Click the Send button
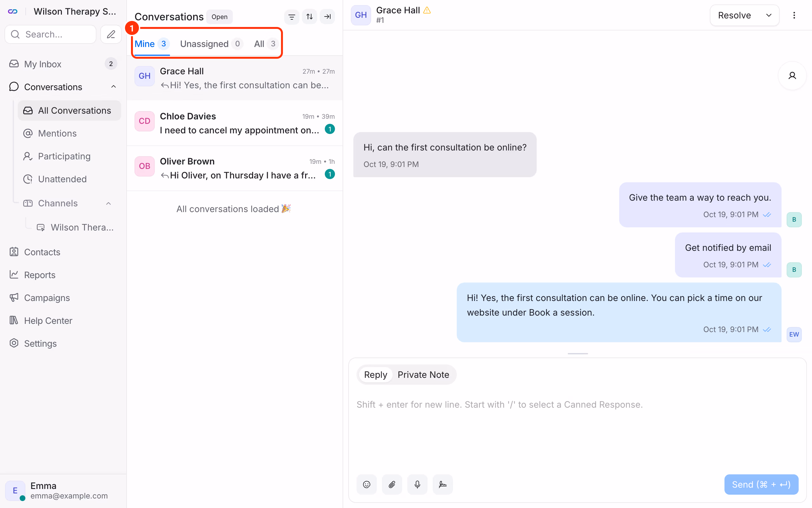 coord(761,484)
